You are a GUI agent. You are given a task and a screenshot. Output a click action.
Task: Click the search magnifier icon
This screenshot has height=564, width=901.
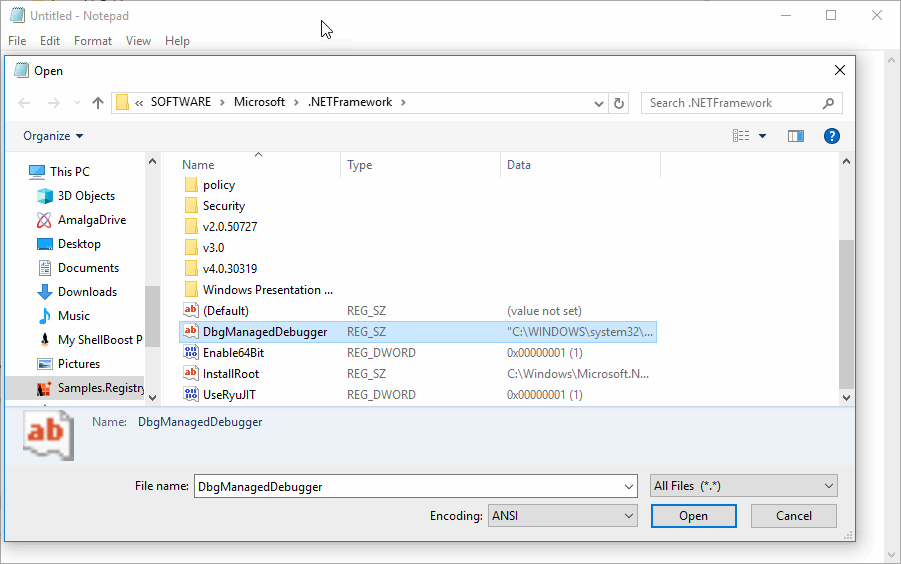click(828, 103)
